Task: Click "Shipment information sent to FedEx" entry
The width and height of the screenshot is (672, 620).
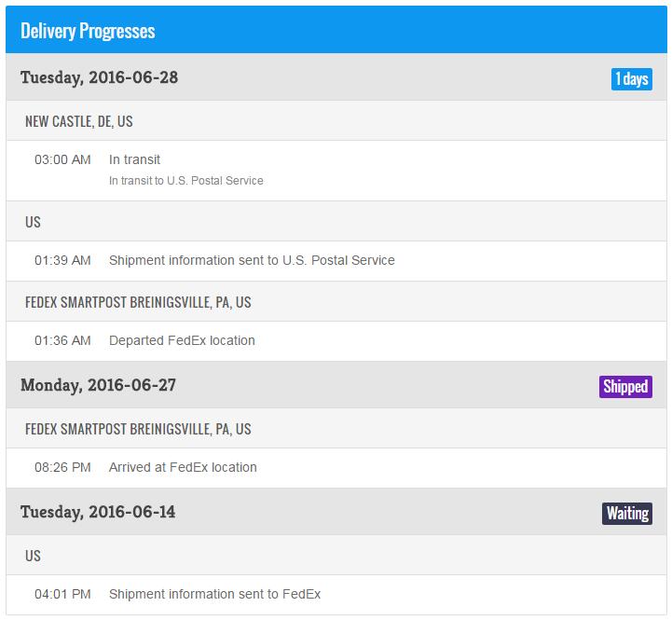Action: 214,594
